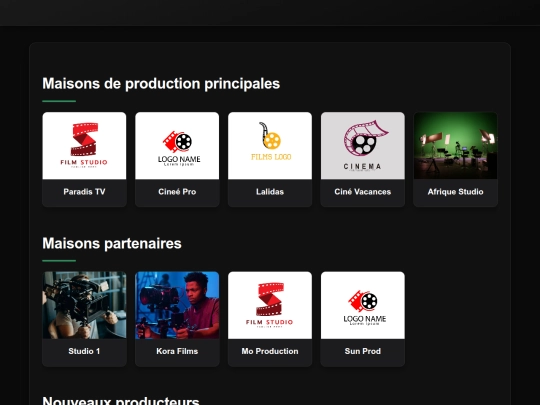Open the Afrique Studio green screen photo
The height and width of the screenshot is (405, 540).
coord(456,145)
